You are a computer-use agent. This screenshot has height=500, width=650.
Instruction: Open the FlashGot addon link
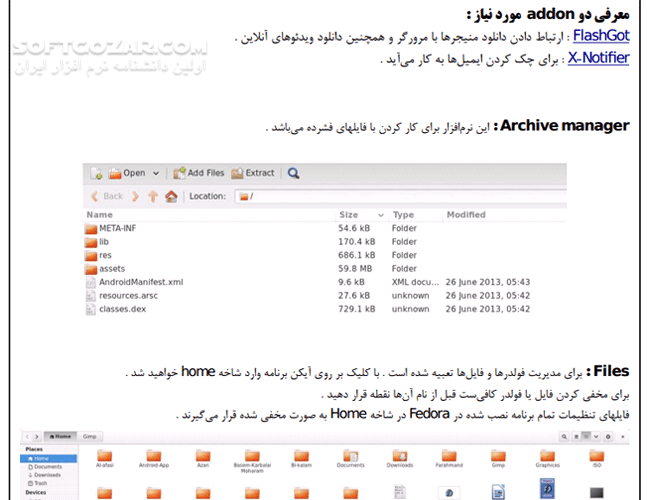601,36
